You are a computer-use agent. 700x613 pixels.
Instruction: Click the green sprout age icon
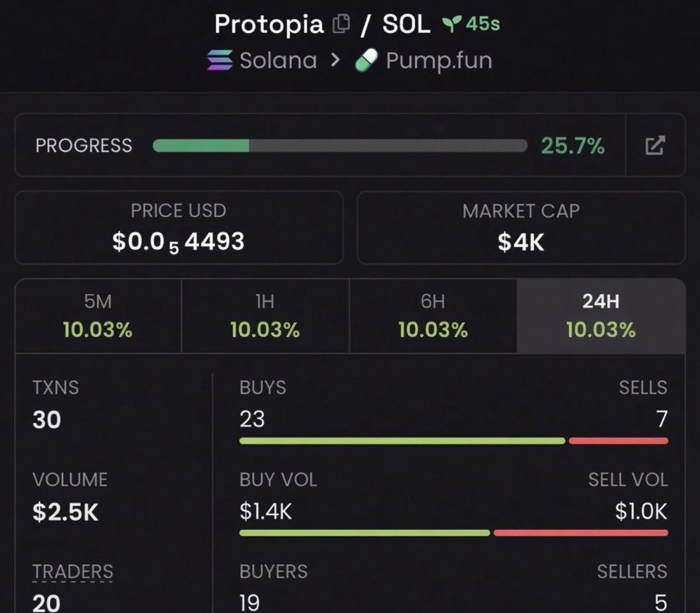pyautogui.click(x=452, y=24)
